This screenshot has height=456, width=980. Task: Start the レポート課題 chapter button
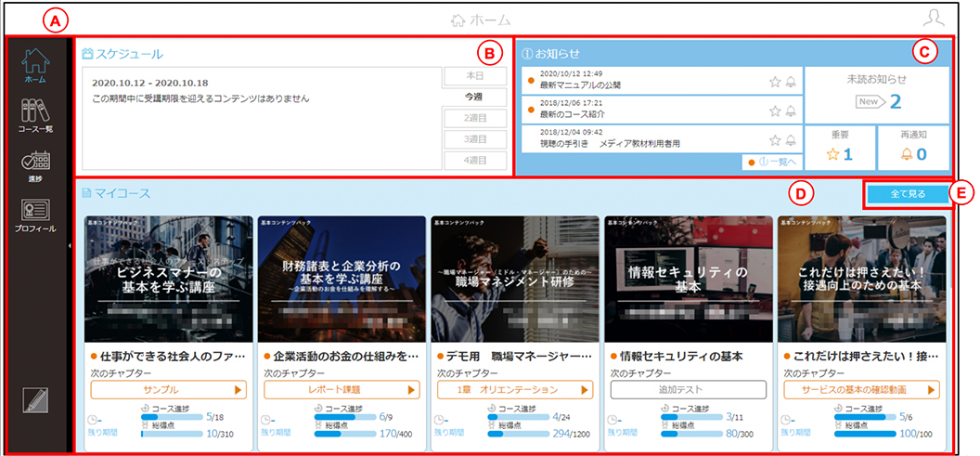[342, 390]
